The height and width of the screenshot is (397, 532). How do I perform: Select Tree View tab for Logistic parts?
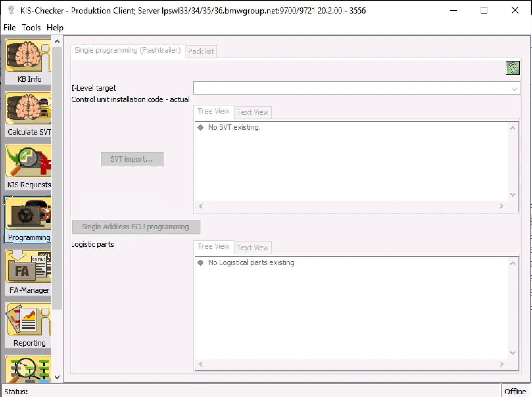click(x=214, y=247)
